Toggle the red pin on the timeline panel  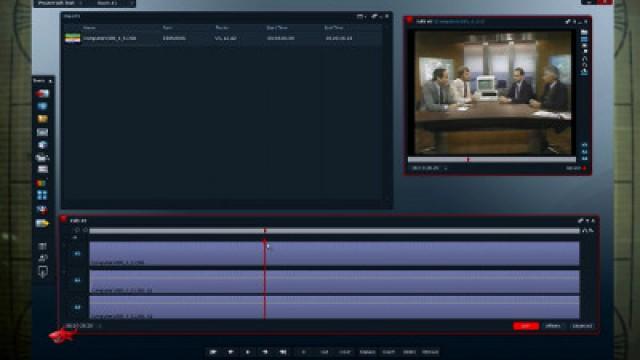(63, 220)
